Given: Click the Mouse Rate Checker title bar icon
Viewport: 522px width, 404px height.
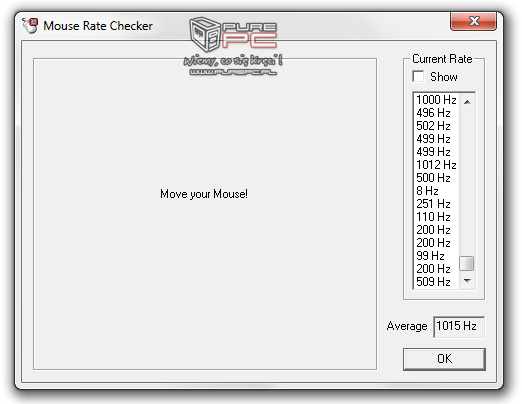Looking at the screenshot, I should click(x=30, y=26).
